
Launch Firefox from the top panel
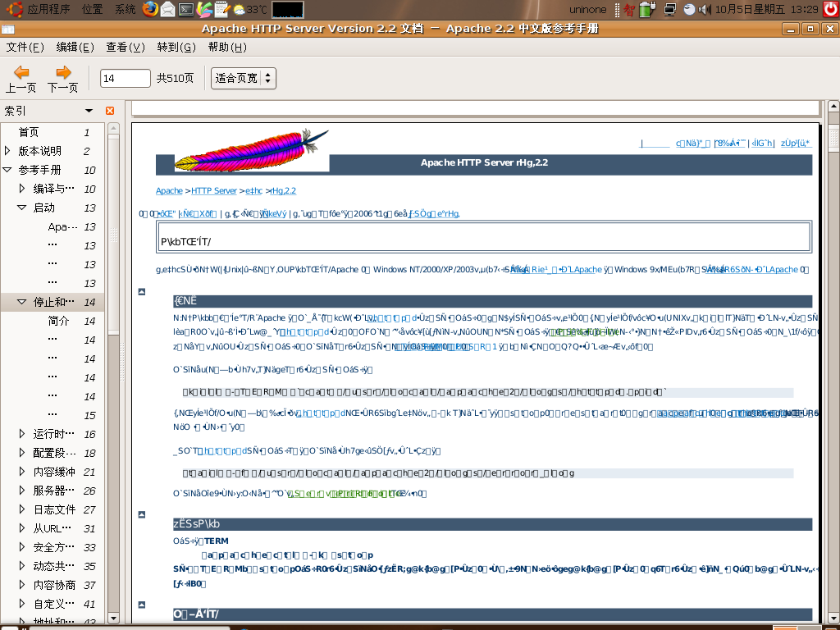[x=151, y=9]
